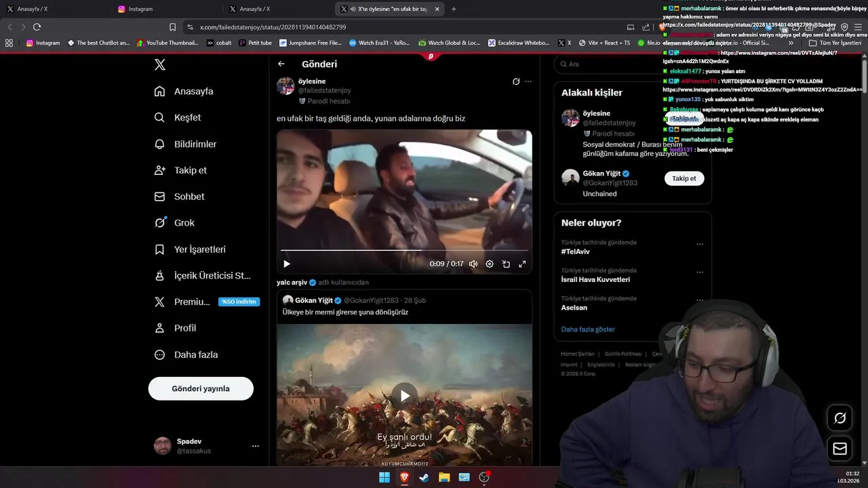Play the Gökan Yiğit quoted video
Viewport: 868px width, 488px height.
tap(405, 396)
